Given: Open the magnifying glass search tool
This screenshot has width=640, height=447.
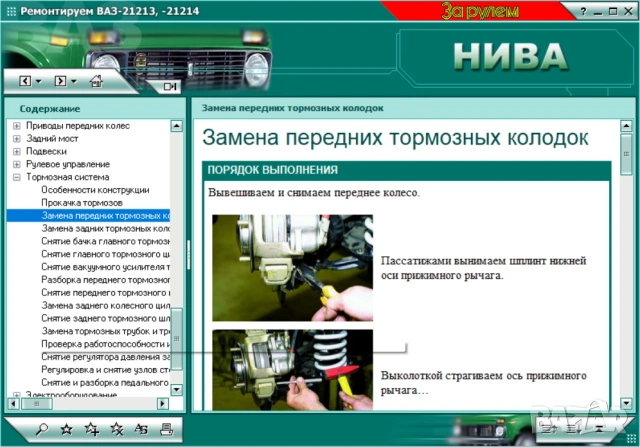Looking at the screenshot, I should coord(42,429).
